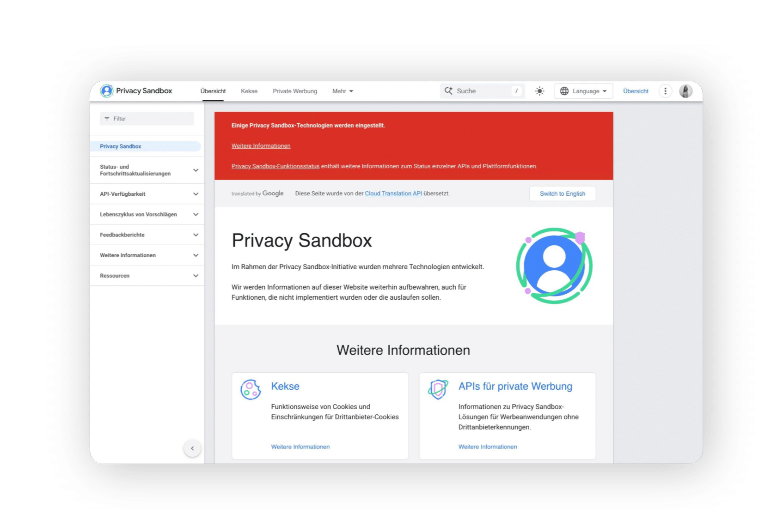The height and width of the screenshot is (532, 783).
Task: Open the Language dropdown
Action: [x=583, y=91]
